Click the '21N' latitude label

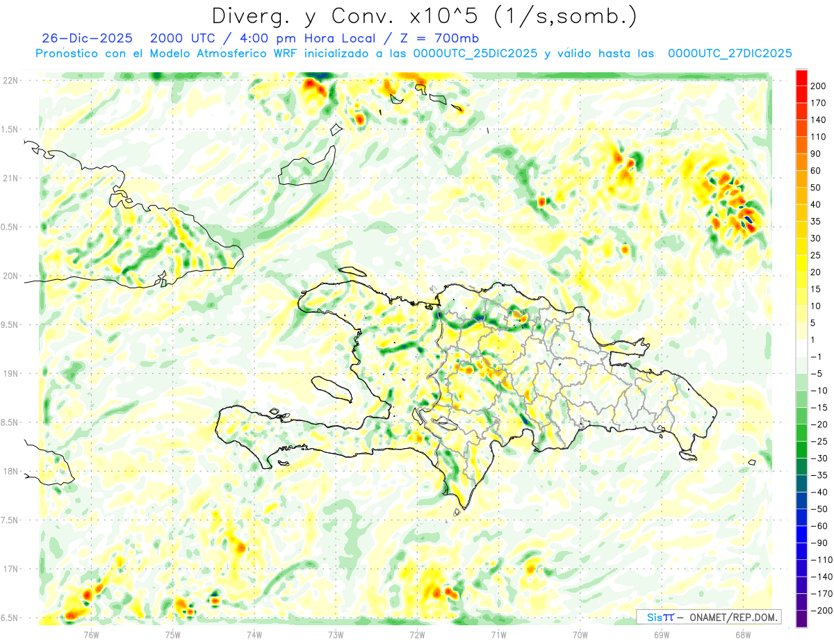coord(10,178)
